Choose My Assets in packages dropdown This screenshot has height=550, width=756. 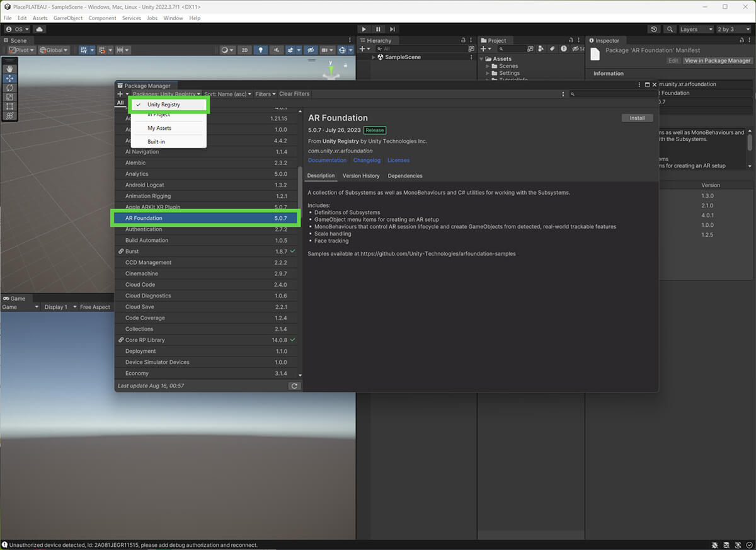coord(169,128)
